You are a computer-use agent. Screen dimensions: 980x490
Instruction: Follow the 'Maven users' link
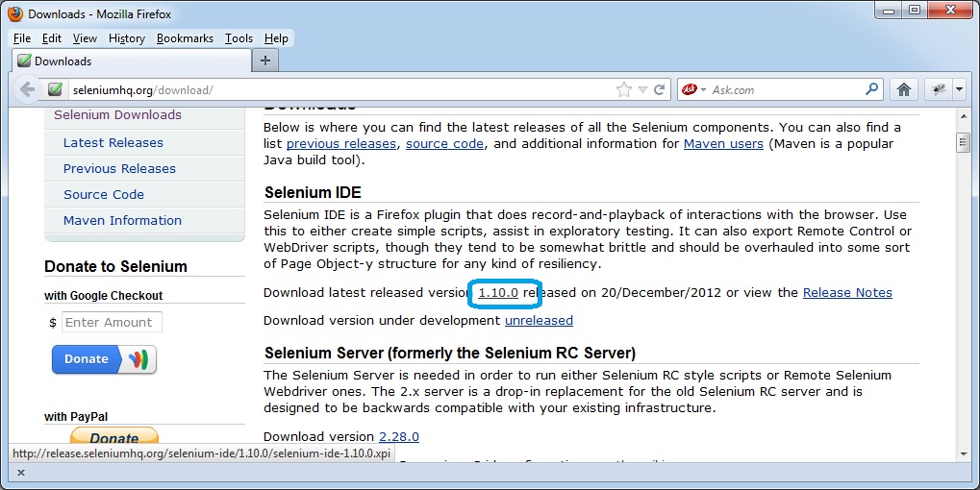[723, 143]
